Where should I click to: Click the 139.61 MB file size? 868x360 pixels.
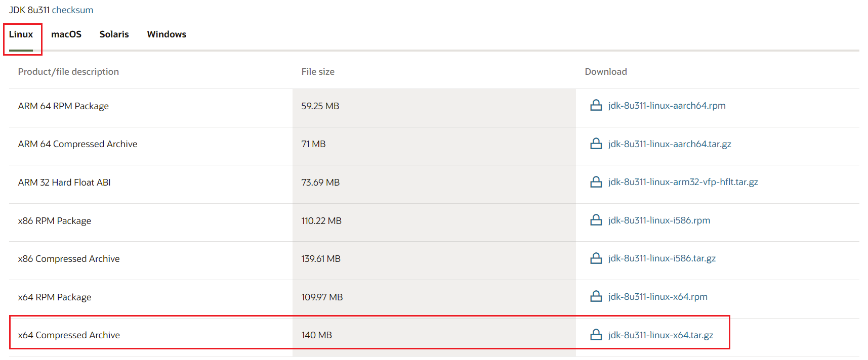click(x=321, y=259)
